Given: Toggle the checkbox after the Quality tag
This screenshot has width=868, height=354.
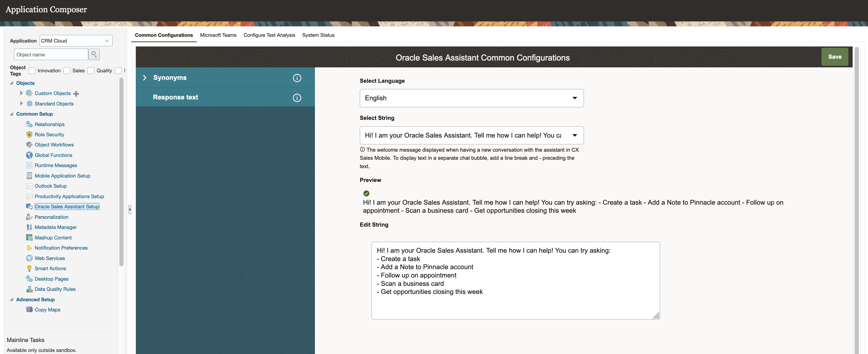Looking at the screenshot, I should [118, 70].
